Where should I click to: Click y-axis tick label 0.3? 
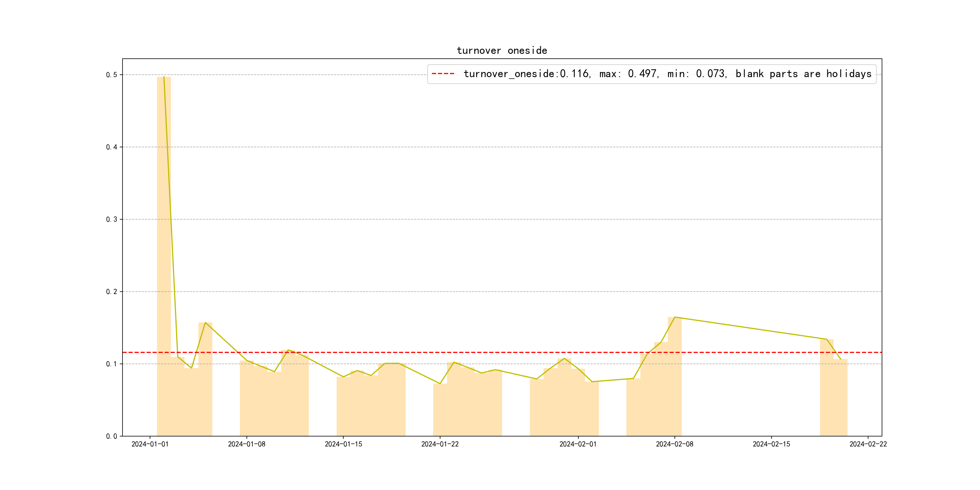tap(112, 220)
